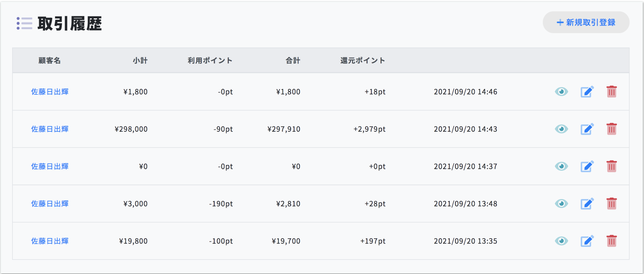Edit the ¥3,000 transaction
This screenshot has height=274, width=644.
pyautogui.click(x=587, y=204)
